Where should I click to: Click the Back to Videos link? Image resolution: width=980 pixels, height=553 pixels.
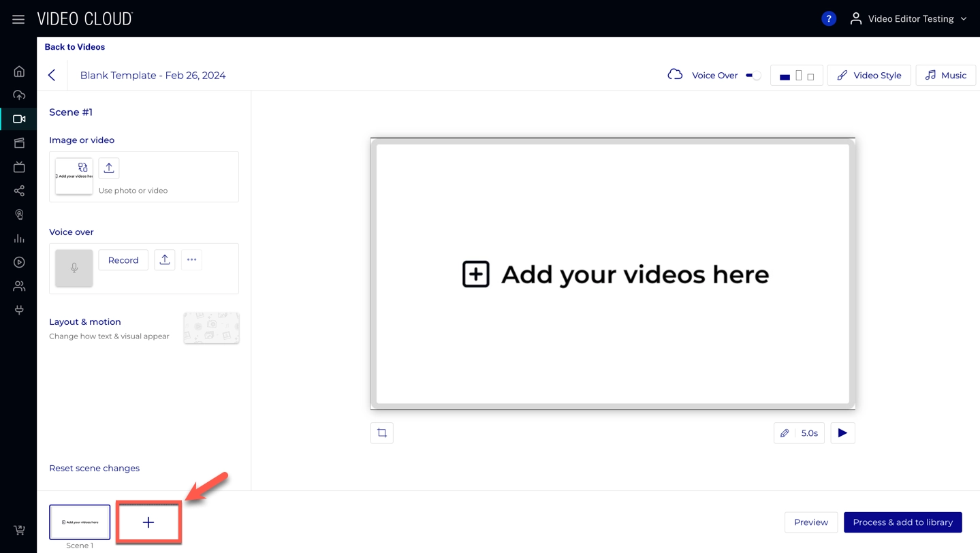(x=75, y=47)
